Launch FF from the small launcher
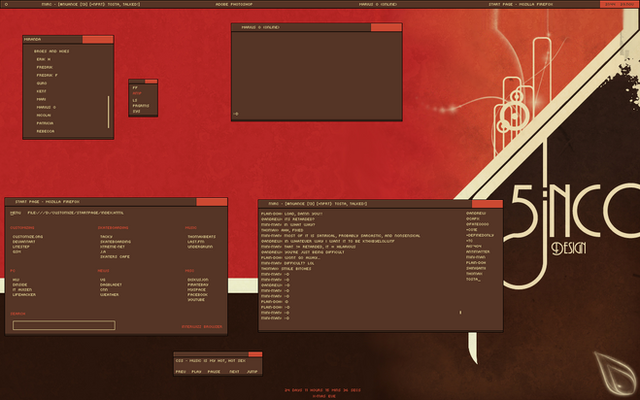This screenshot has width=640, height=400. tap(135, 88)
